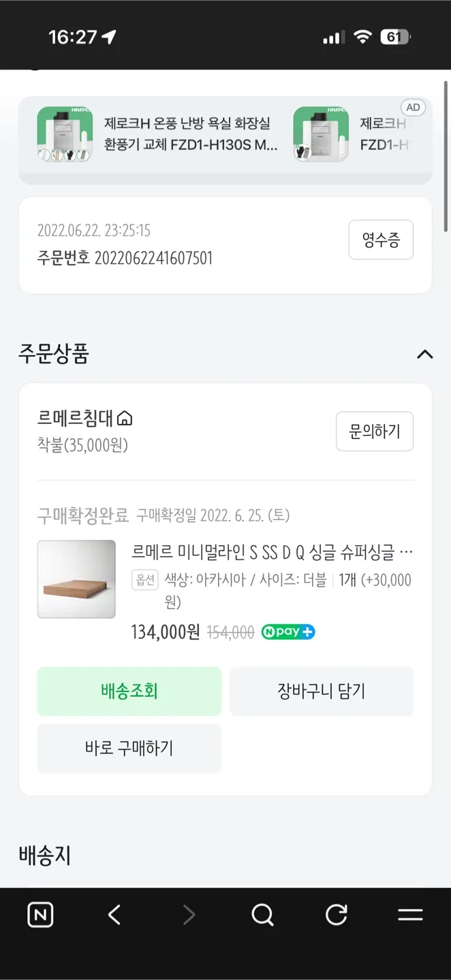
Task: Tap the AD label on banner
Action: (x=413, y=108)
